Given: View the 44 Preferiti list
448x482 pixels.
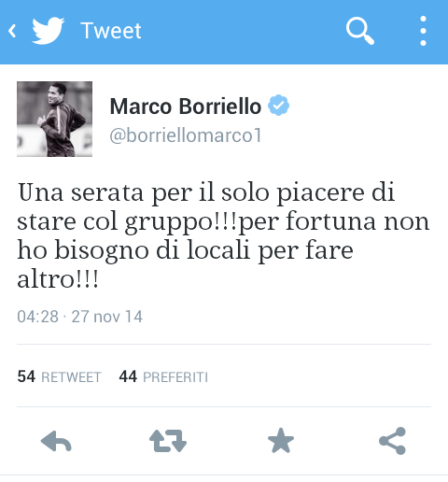Looking at the screenshot, I should (163, 376).
